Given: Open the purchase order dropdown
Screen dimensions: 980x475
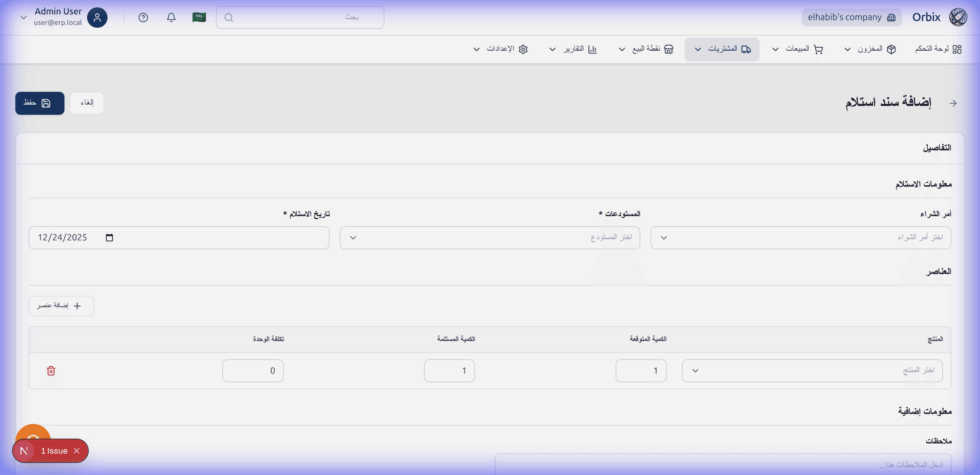Looking at the screenshot, I should [x=800, y=238].
